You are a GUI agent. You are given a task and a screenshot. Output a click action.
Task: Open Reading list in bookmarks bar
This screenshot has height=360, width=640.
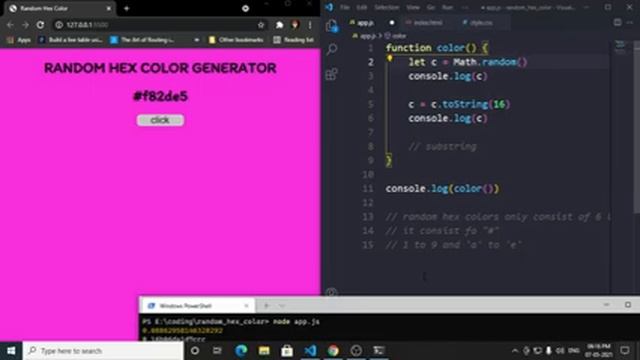(x=293, y=40)
